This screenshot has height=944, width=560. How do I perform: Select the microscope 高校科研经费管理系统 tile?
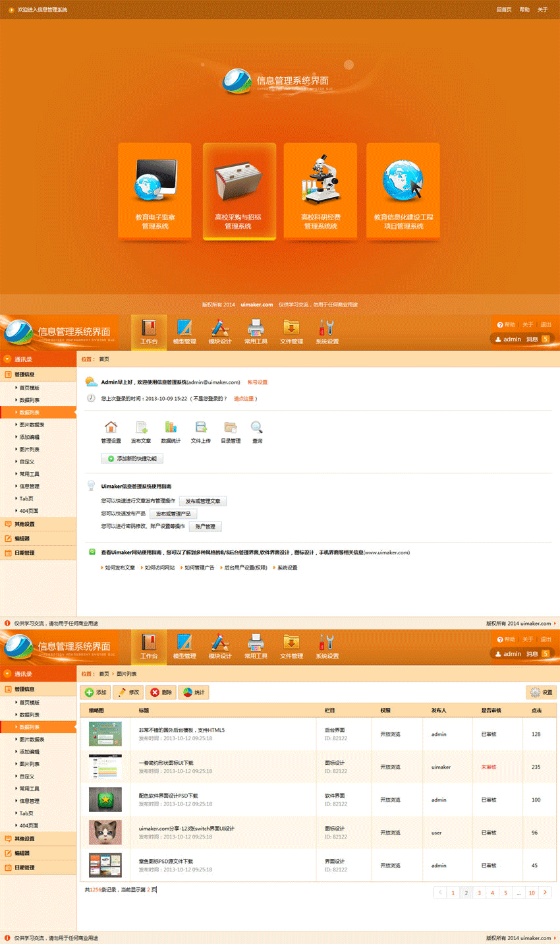click(320, 190)
